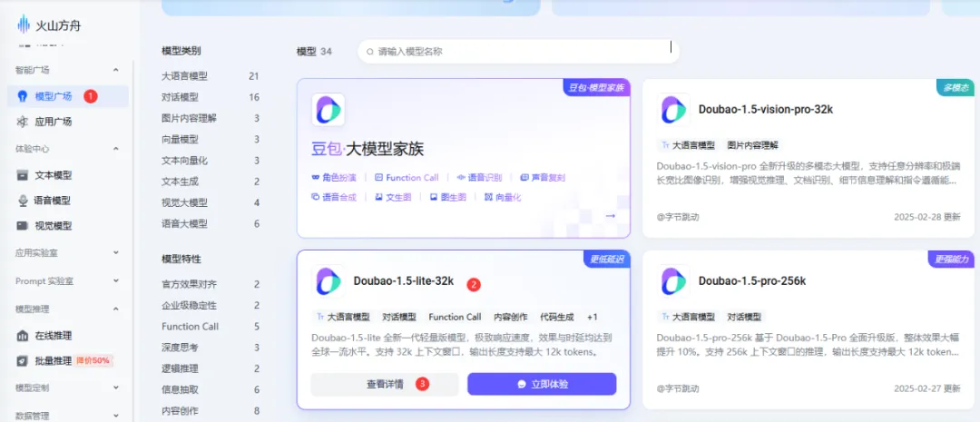Expand the 应用实验室 section chevron
This screenshot has width=980, height=422.
115,252
